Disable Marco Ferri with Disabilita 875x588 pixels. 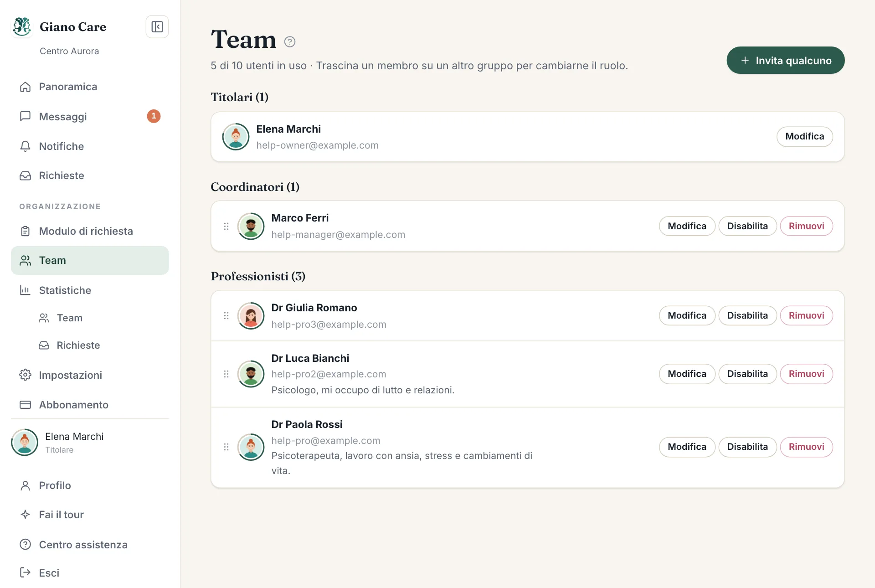[747, 226]
